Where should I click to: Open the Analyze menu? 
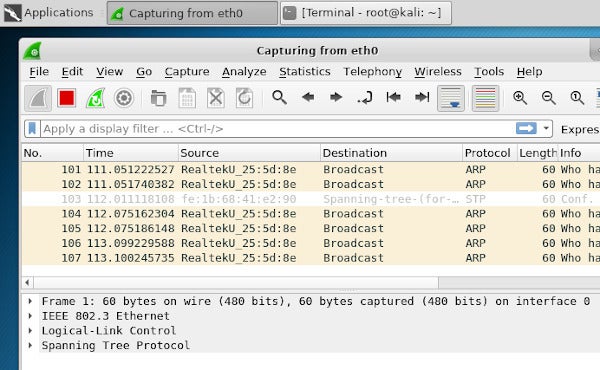(x=244, y=72)
